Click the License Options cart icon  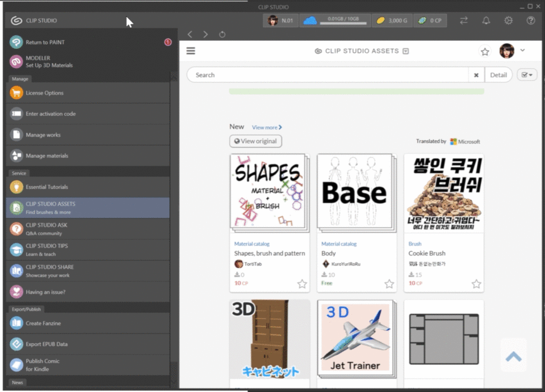click(16, 92)
